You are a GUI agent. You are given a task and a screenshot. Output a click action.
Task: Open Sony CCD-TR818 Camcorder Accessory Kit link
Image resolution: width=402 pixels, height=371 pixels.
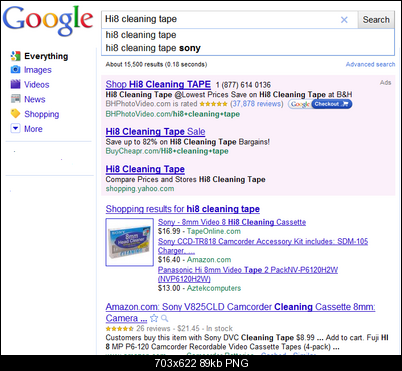pos(263,246)
